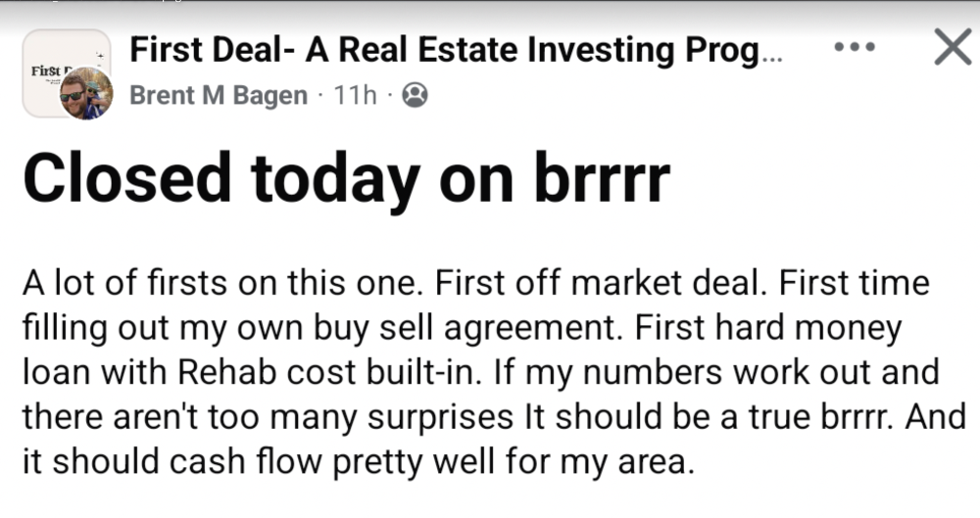Image resolution: width=980 pixels, height=518 pixels.
Task: Open the First Deal group title link
Action: coord(441,50)
